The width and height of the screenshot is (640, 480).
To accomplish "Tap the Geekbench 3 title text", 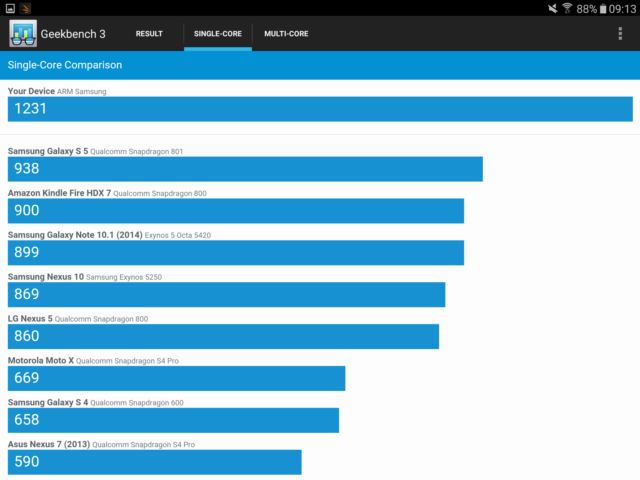I will (x=73, y=34).
